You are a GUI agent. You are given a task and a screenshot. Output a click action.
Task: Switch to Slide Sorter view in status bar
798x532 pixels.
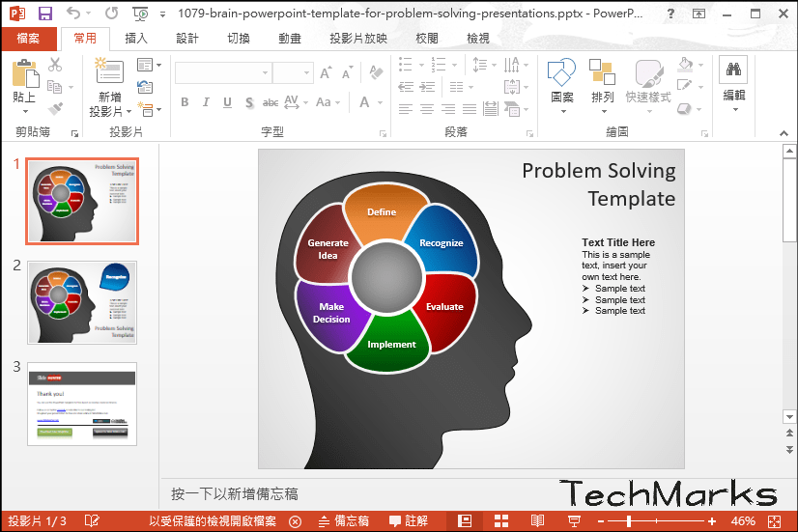[501, 520]
